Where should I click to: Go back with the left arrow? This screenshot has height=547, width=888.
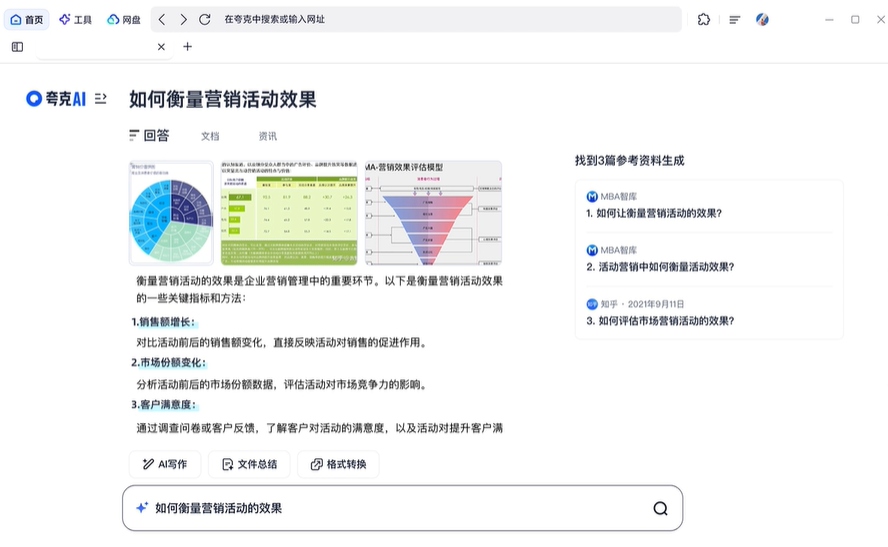pos(162,20)
